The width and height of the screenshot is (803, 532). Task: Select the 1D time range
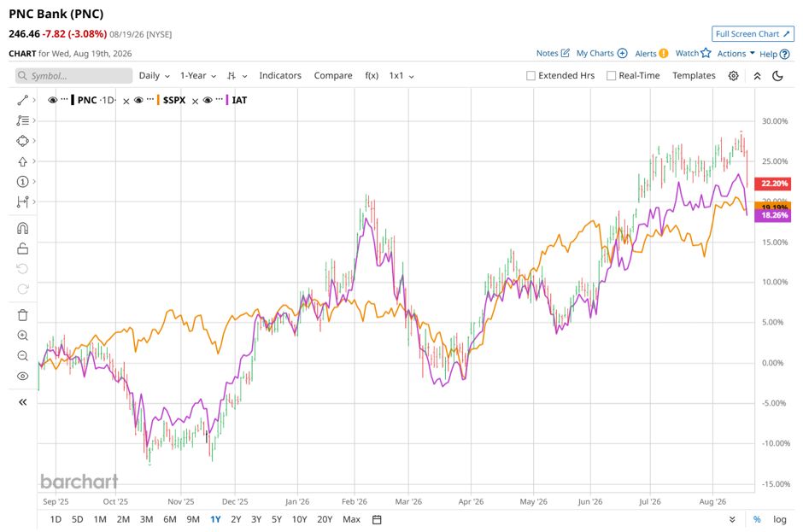point(56,520)
